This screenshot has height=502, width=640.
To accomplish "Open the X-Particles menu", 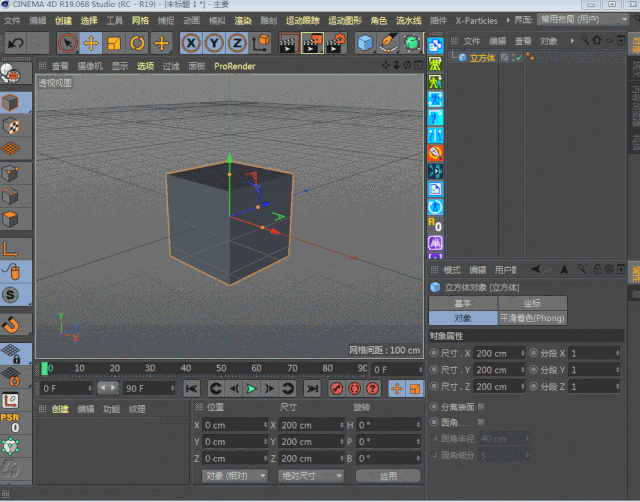I will tap(476, 20).
